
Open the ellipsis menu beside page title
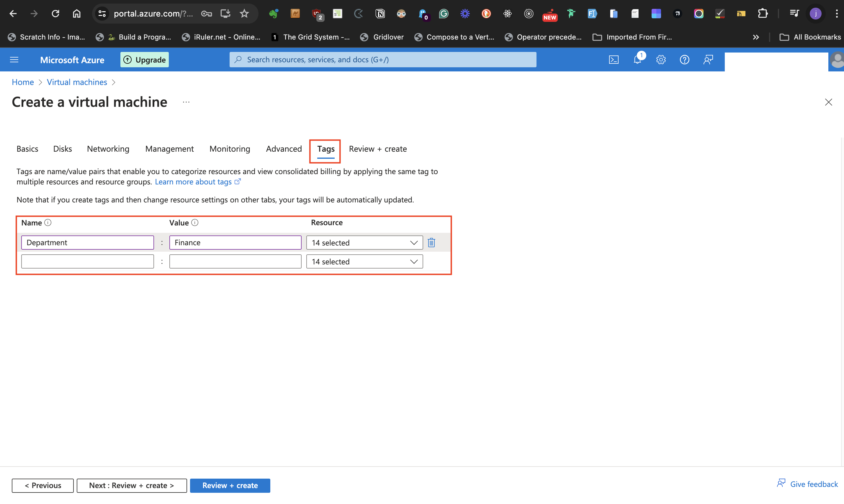tap(186, 102)
